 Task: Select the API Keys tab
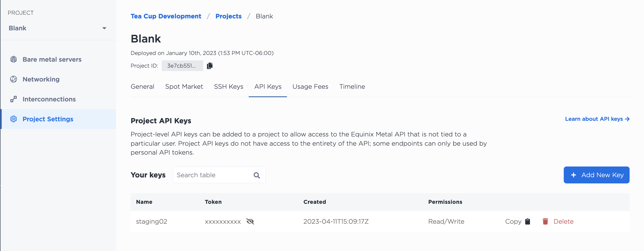pyautogui.click(x=268, y=86)
